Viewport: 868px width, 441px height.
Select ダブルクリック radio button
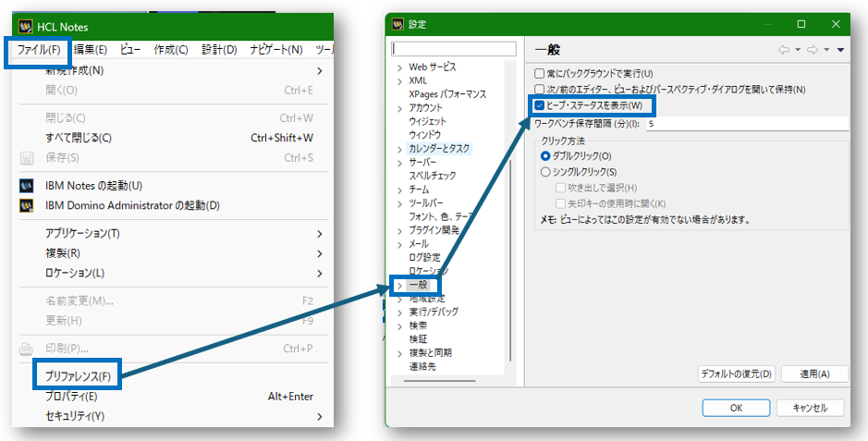[545, 156]
